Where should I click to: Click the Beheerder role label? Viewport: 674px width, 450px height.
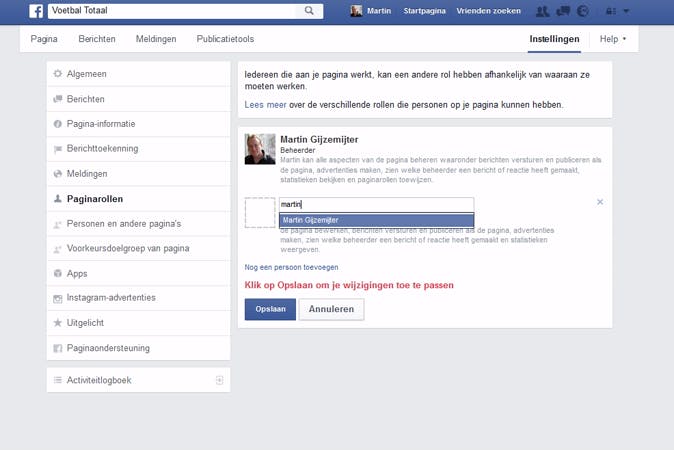pos(297,150)
